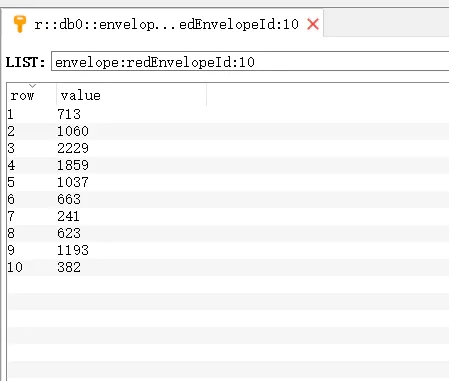Viewport: 449px width, 381px height.
Task: Toggle the sort arrow above row header
Action: (x=32, y=86)
